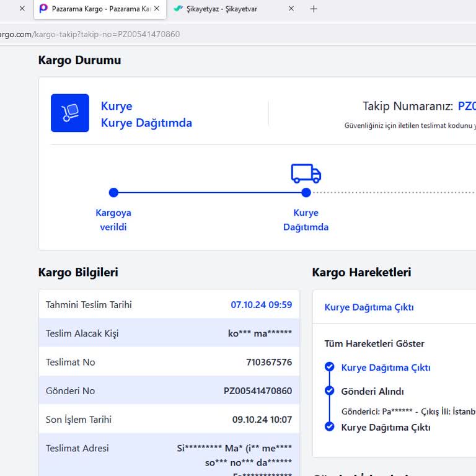Expand 'Tüm Hareketleri Göster'
The image size is (476, 476).
(x=374, y=343)
